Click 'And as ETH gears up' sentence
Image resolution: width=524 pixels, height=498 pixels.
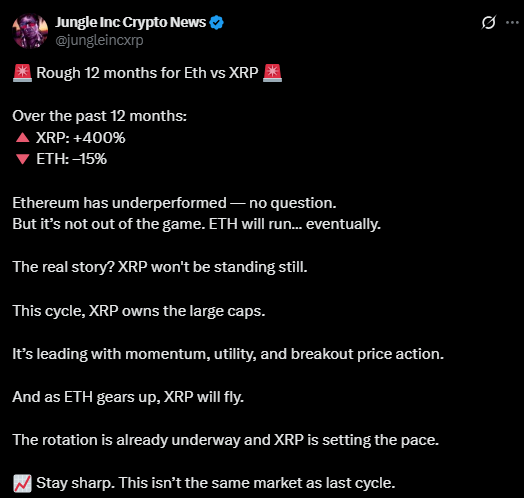(x=128, y=397)
